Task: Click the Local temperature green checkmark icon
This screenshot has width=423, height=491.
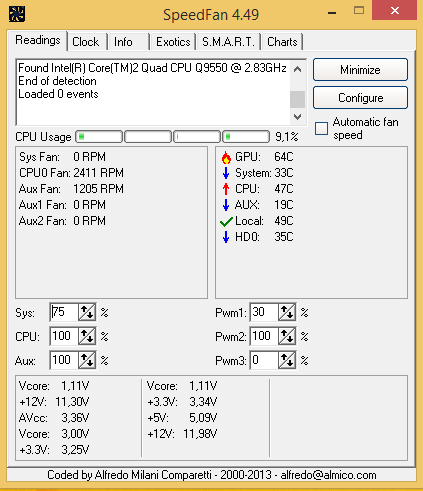Action: 226,221
